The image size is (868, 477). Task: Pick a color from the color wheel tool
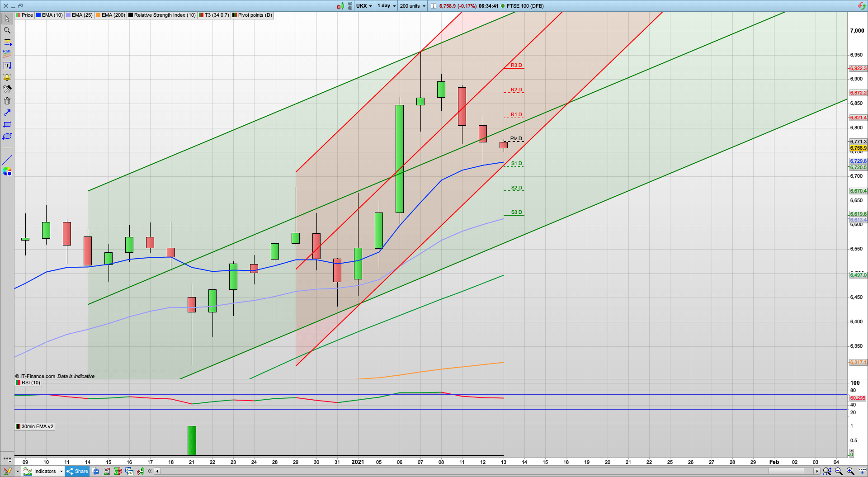click(7, 171)
